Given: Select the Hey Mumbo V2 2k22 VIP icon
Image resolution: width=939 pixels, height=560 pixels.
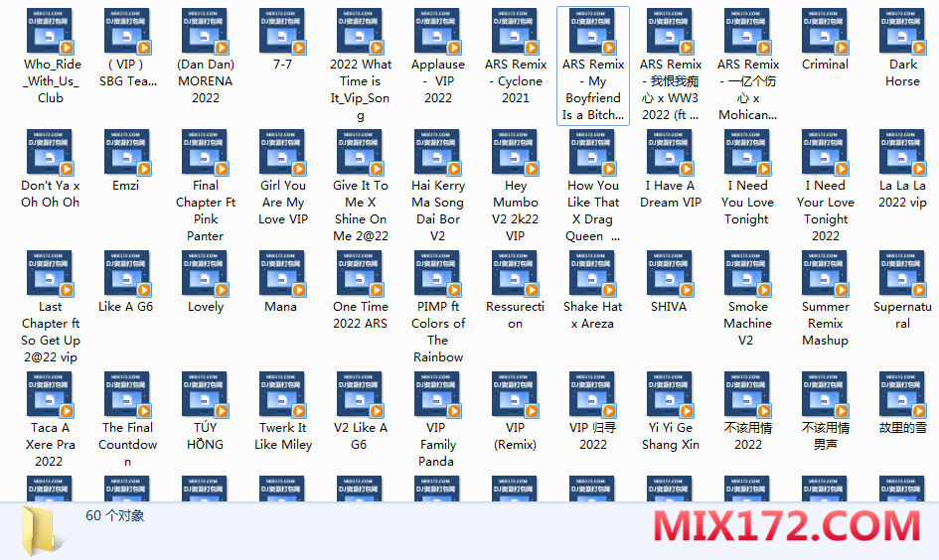Looking at the screenshot, I should pyautogui.click(x=515, y=153).
